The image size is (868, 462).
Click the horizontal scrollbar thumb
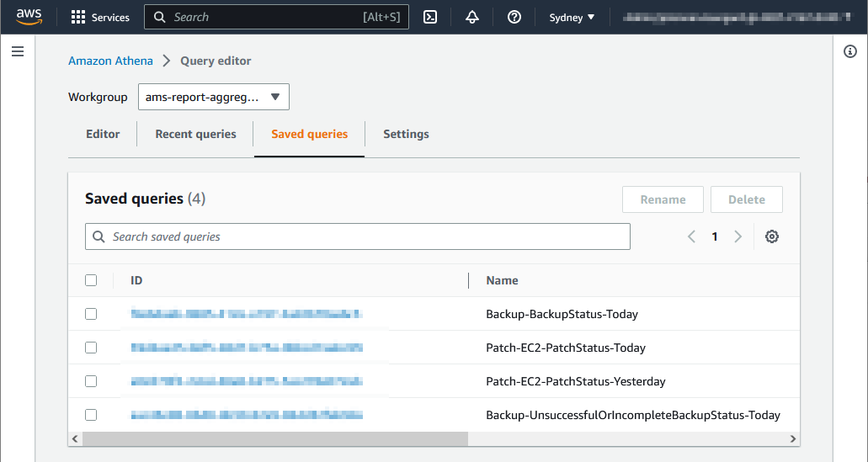pos(275,438)
